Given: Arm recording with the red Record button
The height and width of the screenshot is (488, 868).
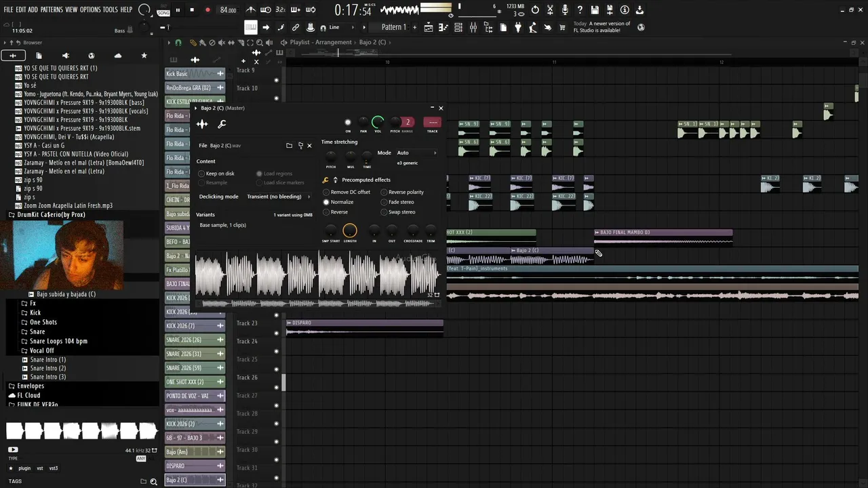Looking at the screenshot, I should coord(208,10).
